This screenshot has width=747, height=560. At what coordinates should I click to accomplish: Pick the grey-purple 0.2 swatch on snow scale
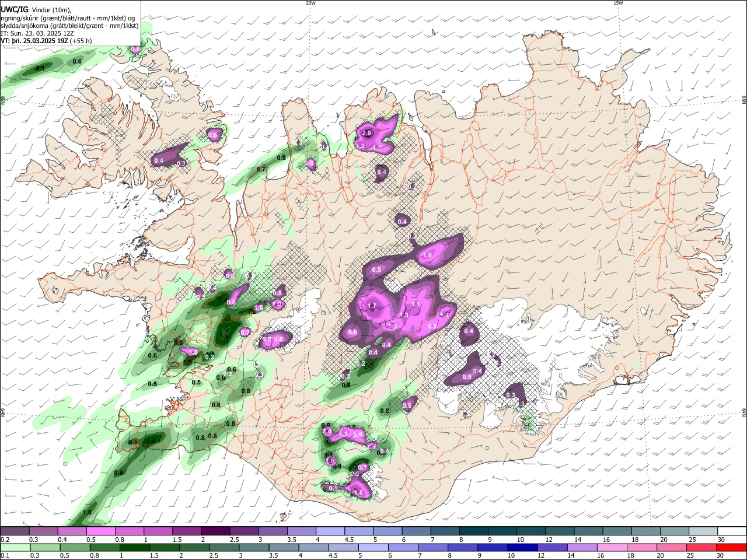pos(15,531)
